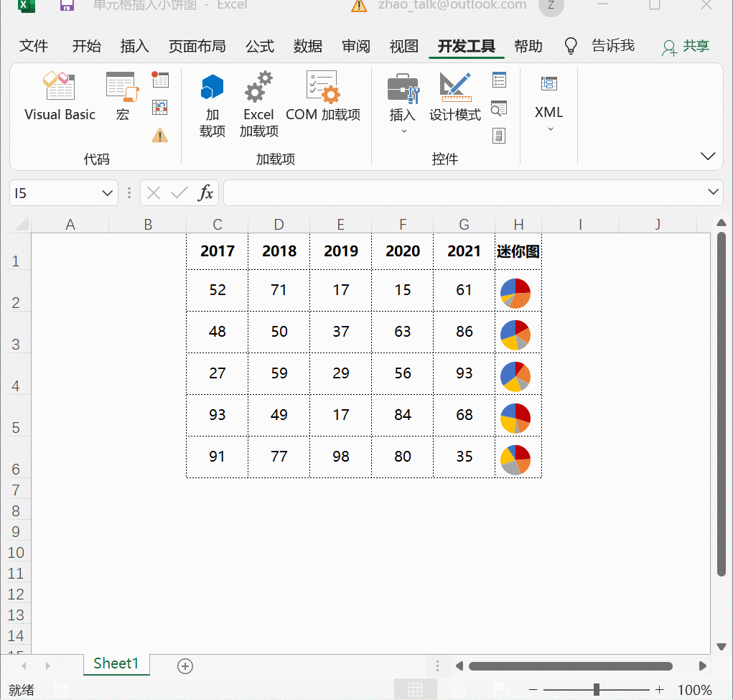Add a new sheet with plus button
This screenshot has width=733, height=700.
point(185,666)
